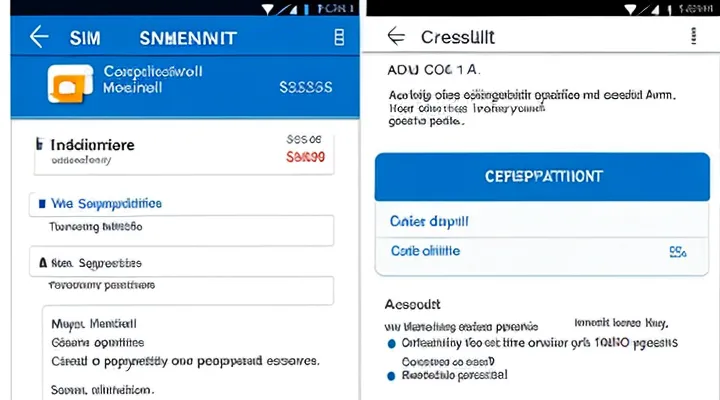
Task: Select the second blue bullet option under Acsoudt
Action: coord(391,376)
